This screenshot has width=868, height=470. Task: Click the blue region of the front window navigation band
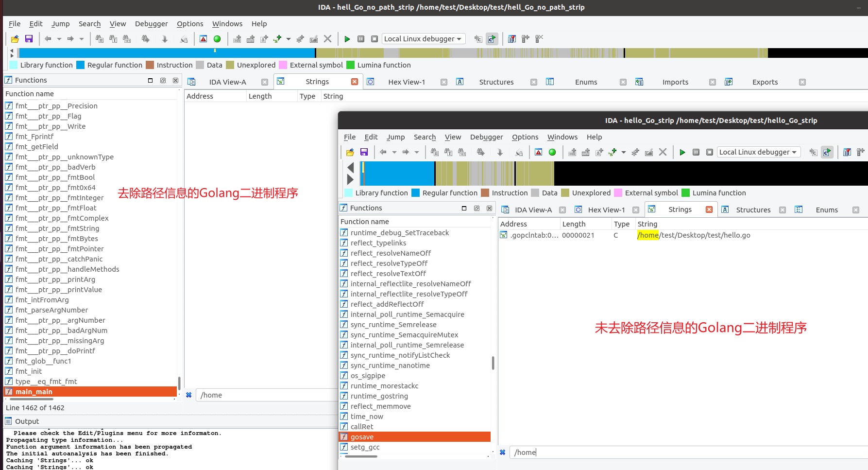tap(398, 174)
